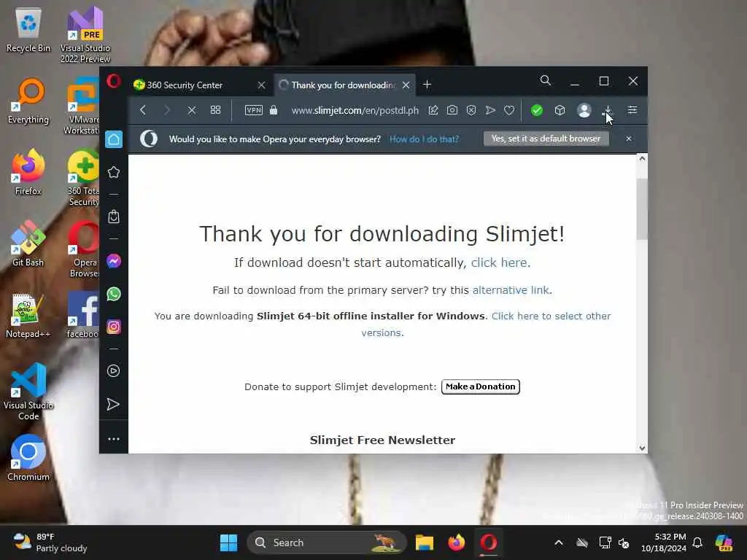Take a snapshot with camera icon

[x=452, y=110]
